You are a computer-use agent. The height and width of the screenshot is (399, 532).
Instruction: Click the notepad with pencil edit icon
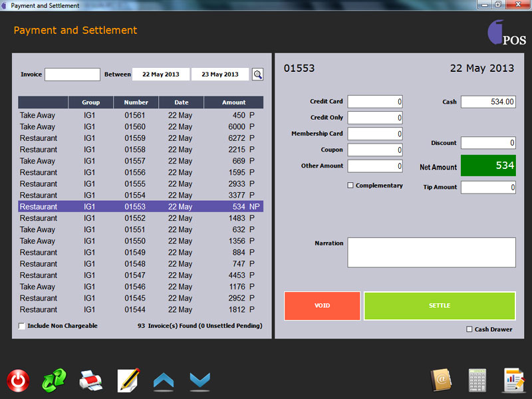[128, 380]
